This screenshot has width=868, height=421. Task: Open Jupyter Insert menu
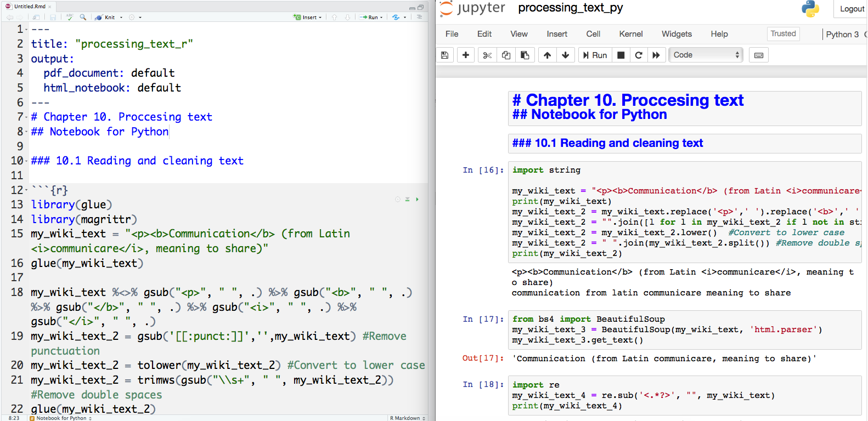(x=557, y=34)
